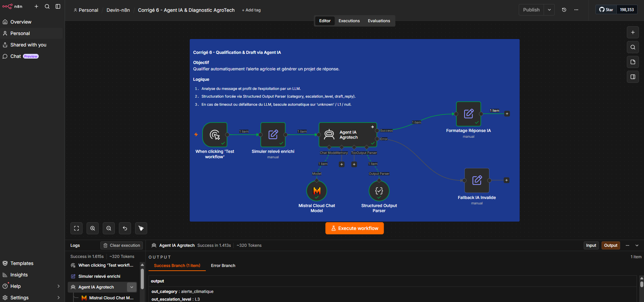Reset the canvas zoom level

[x=125, y=228]
